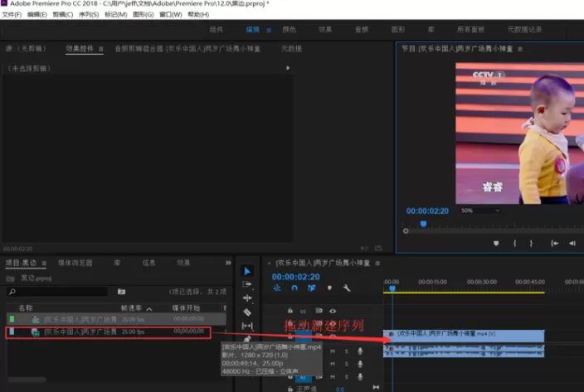Select the Ripple Edit tool
Viewport: 584px width, 392px height.
[247, 298]
